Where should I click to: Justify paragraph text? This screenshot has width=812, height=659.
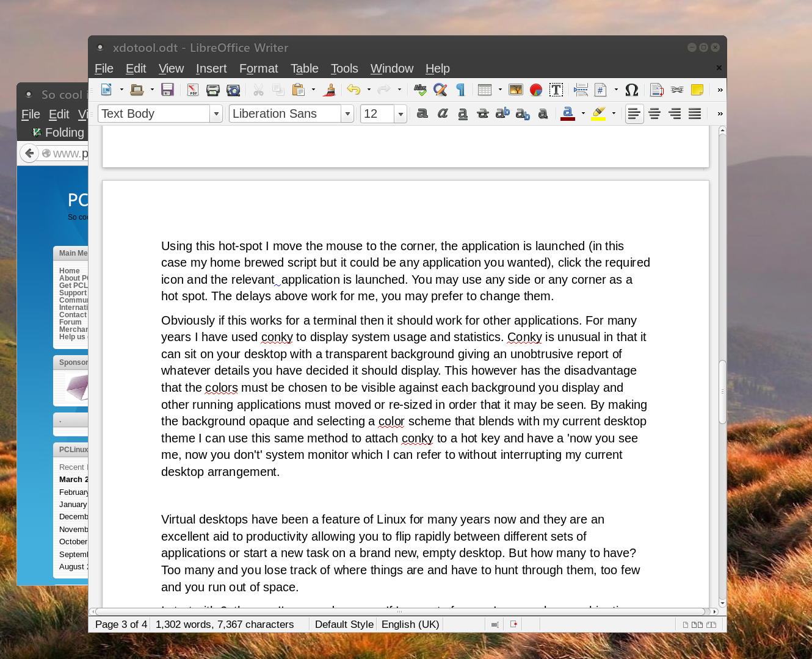pos(695,113)
